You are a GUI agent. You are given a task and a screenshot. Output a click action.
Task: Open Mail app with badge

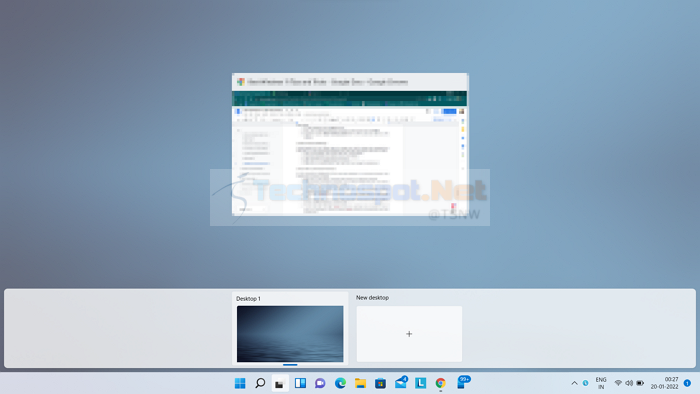[401, 382]
